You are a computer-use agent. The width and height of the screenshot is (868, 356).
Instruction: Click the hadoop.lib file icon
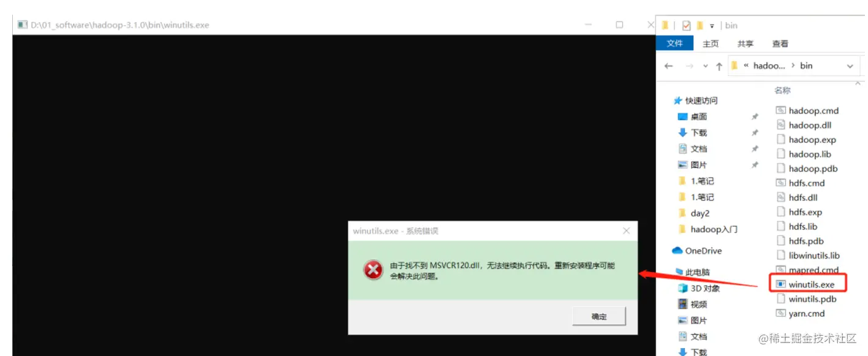780,154
